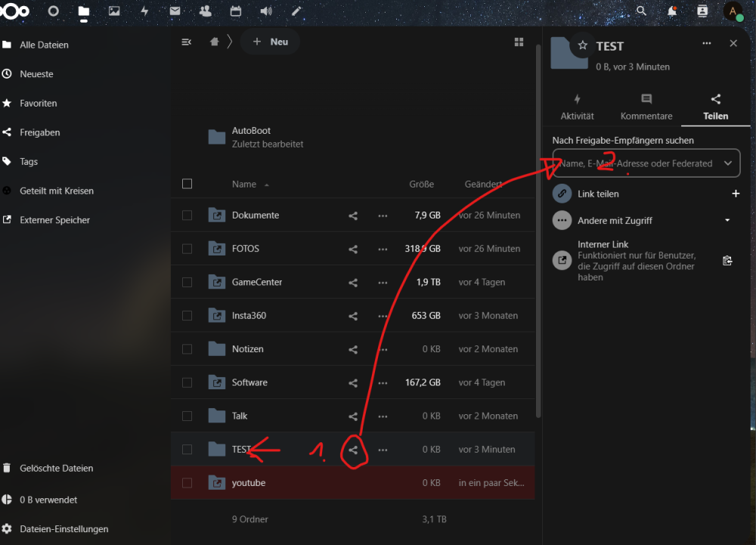Share the Notizen folder

[x=353, y=349]
